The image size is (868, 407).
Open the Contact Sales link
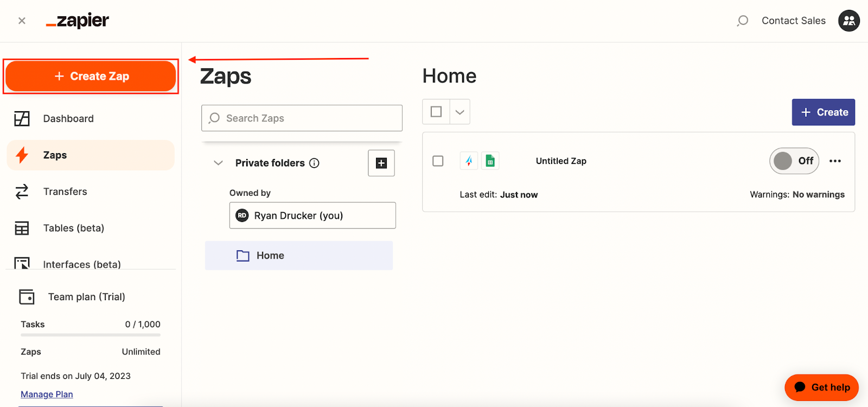point(794,21)
